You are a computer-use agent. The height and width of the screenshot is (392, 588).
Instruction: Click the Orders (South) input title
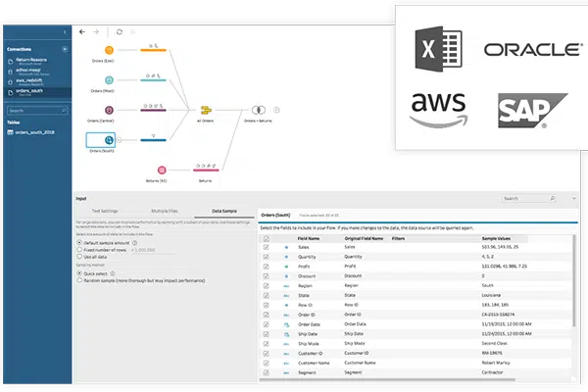click(x=275, y=215)
